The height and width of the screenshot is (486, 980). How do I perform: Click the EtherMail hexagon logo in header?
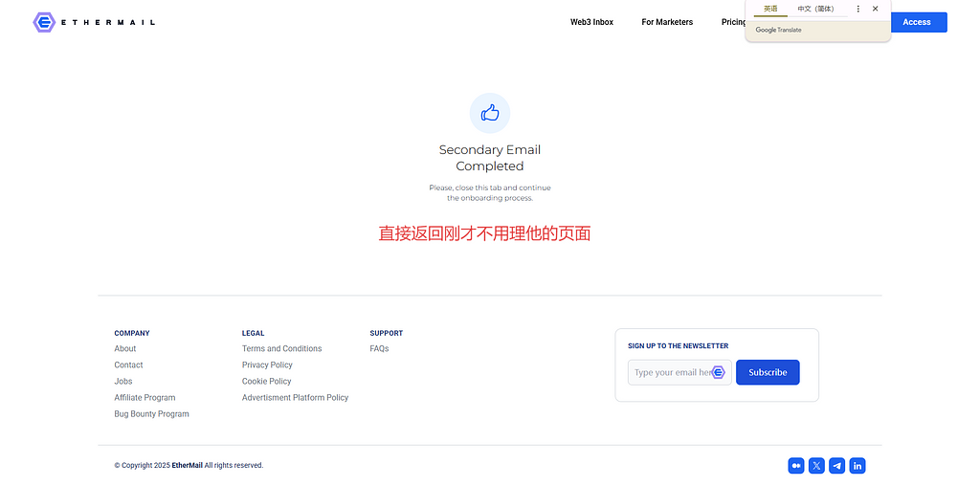(x=44, y=22)
